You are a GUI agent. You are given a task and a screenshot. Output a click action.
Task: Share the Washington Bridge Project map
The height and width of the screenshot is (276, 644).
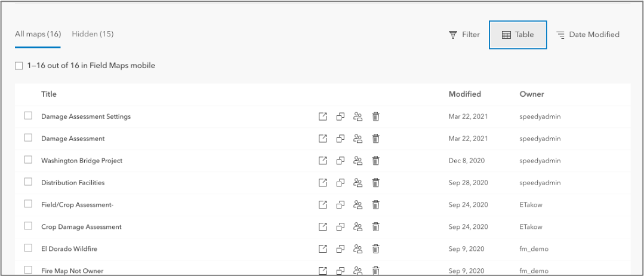(x=358, y=161)
